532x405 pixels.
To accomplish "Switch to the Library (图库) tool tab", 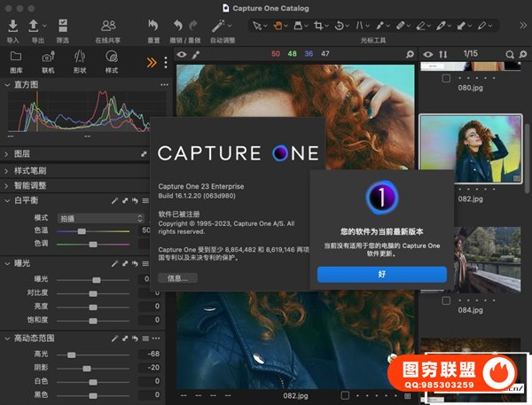I will click(x=16, y=60).
